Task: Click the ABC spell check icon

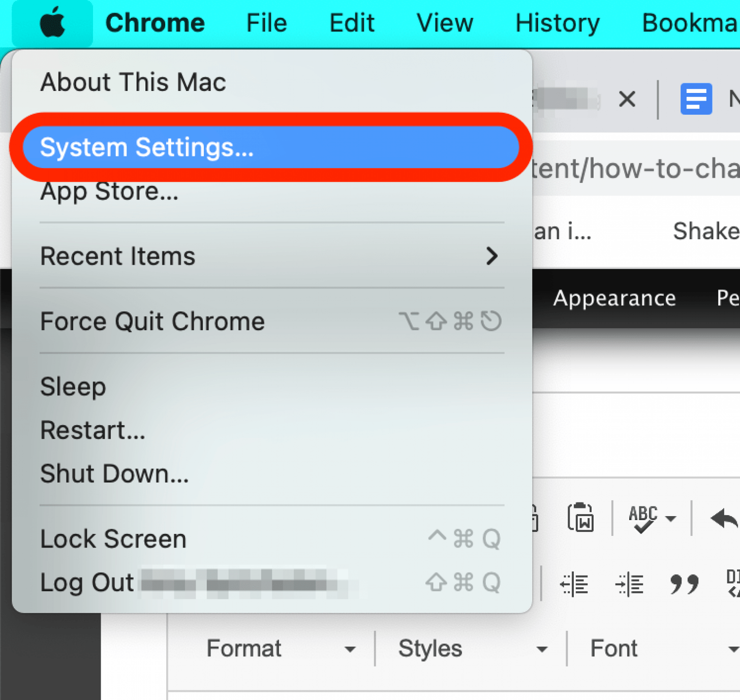Action: point(643,518)
